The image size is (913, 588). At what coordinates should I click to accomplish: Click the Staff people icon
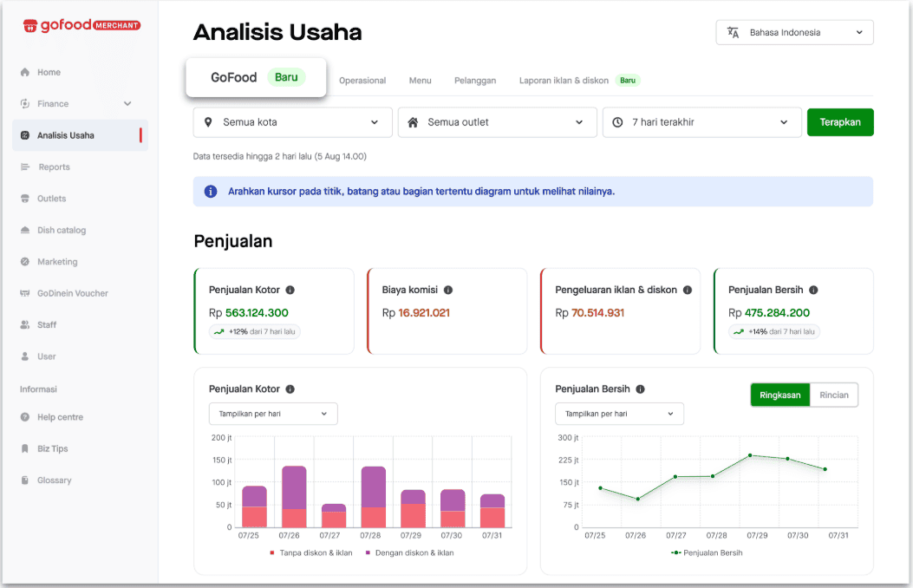(x=24, y=325)
